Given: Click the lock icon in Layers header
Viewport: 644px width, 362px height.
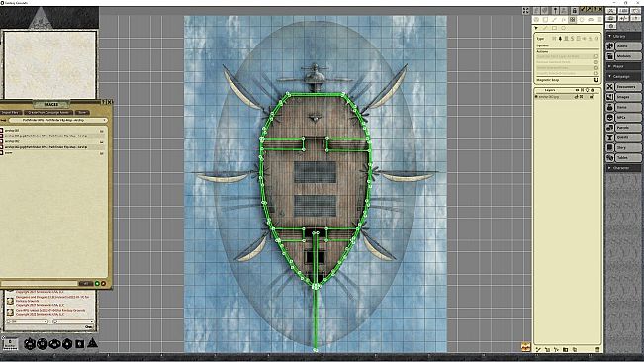Looking at the screenshot, I should 592,90.
